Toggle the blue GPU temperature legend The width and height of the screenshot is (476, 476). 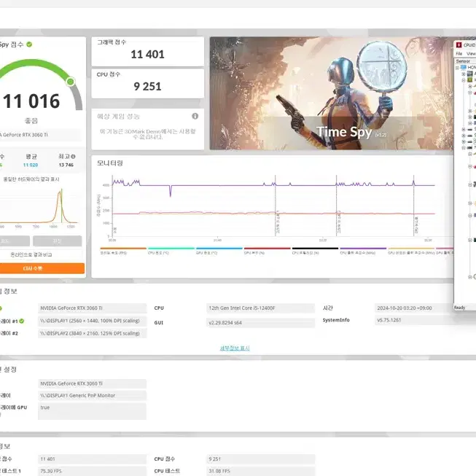pyautogui.click(x=219, y=251)
